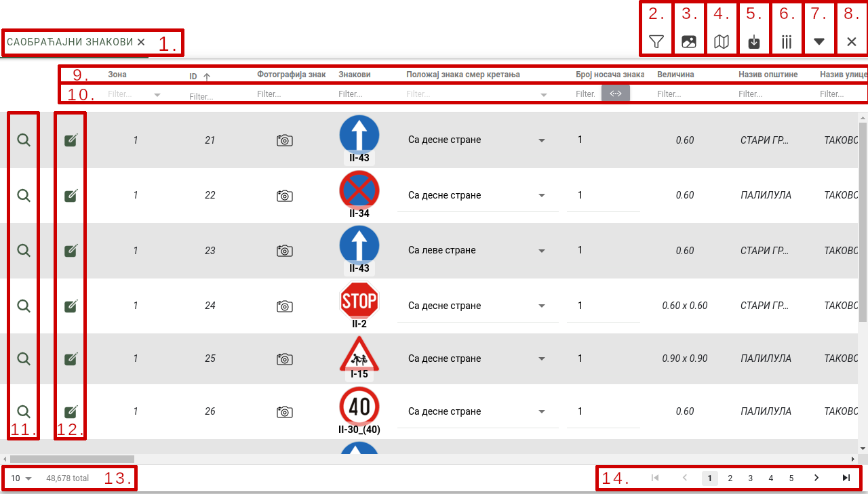The image size is (868, 494).
Task: Close the САОБРАЋАЈНИ ЗНАКОВИ tab
Action: coord(141,42)
